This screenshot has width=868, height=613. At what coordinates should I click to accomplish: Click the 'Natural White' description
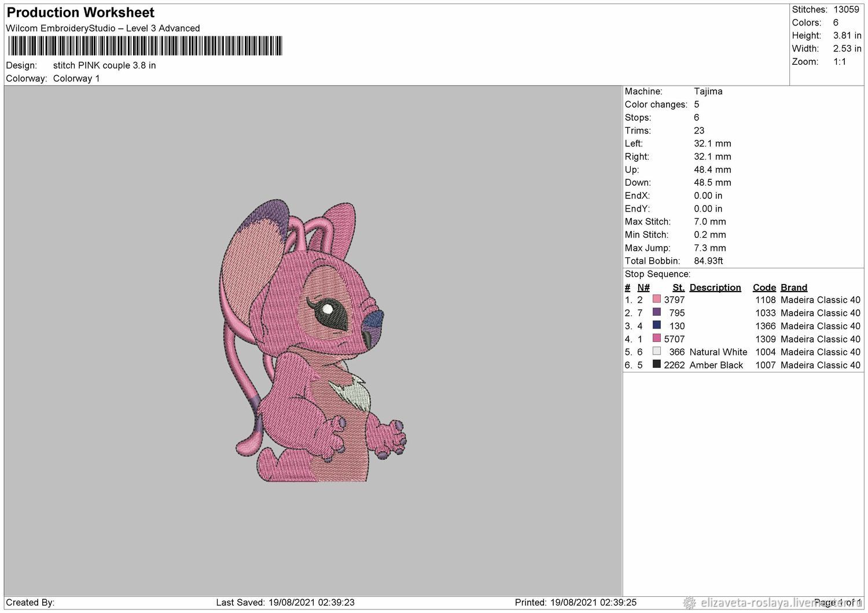pyautogui.click(x=718, y=352)
